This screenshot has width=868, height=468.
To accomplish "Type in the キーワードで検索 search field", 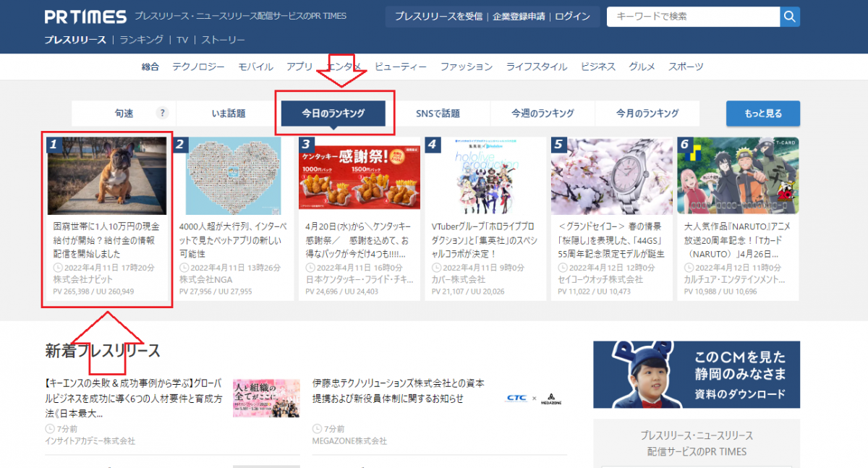I will coord(692,17).
